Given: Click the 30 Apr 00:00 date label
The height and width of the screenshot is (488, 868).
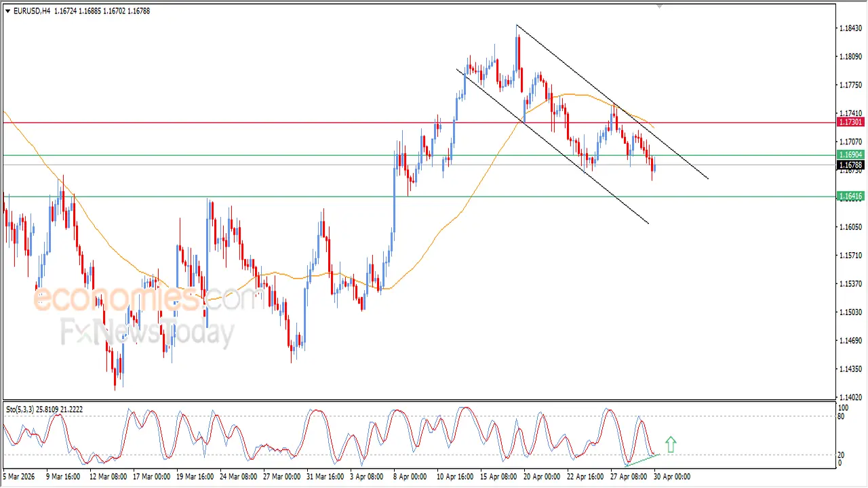Looking at the screenshot, I should (671, 476).
